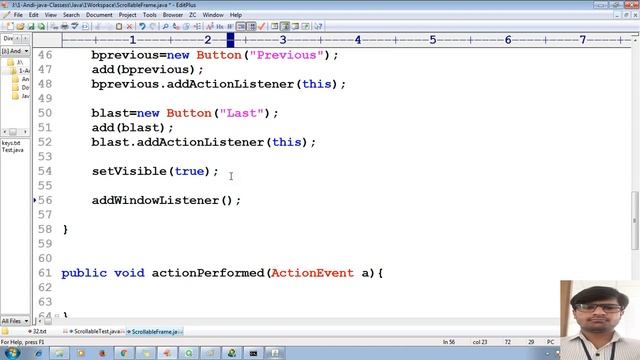Image resolution: width=640 pixels, height=360 pixels.
Task: Click the red check mark toolbar icon
Action: coord(262,27)
